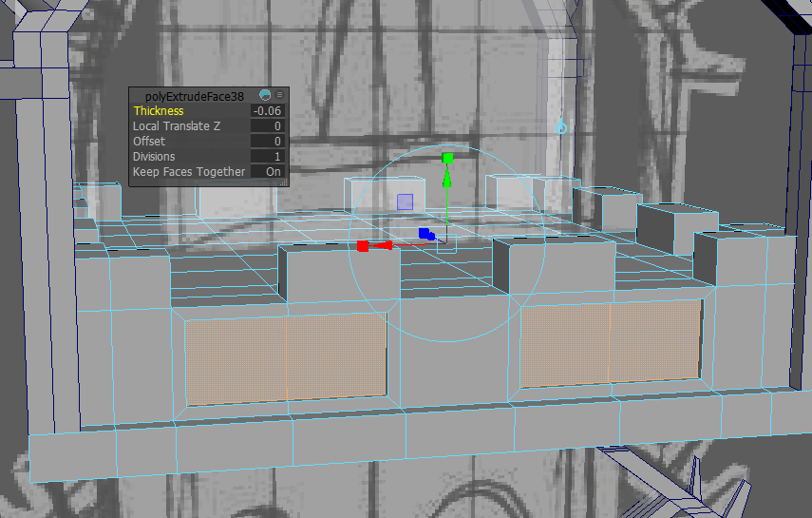This screenshot has height=518, width=812.
Task: Click the red X-axis scale handle cube
Action: [363, 246]
